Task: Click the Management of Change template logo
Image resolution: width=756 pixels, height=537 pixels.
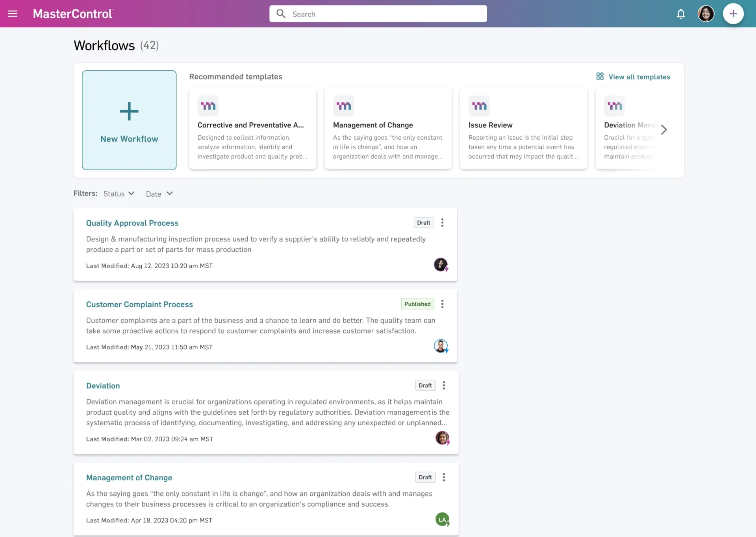Action: point(343,106)
